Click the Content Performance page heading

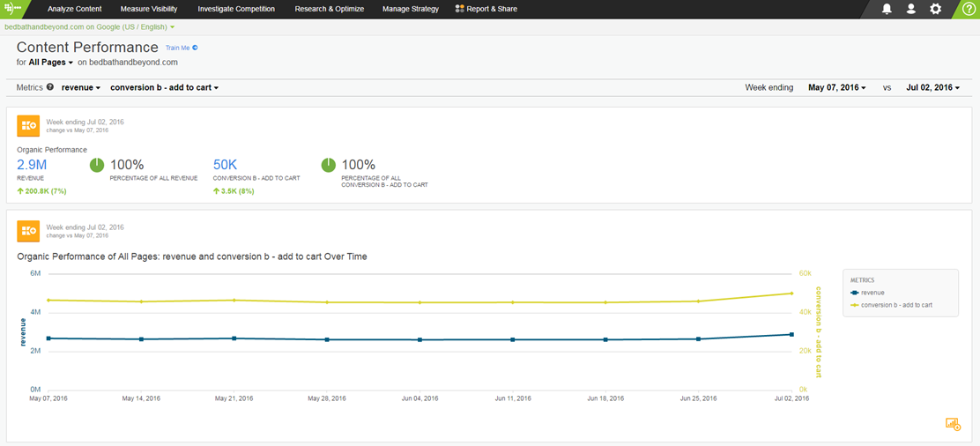tap(87, 48)
